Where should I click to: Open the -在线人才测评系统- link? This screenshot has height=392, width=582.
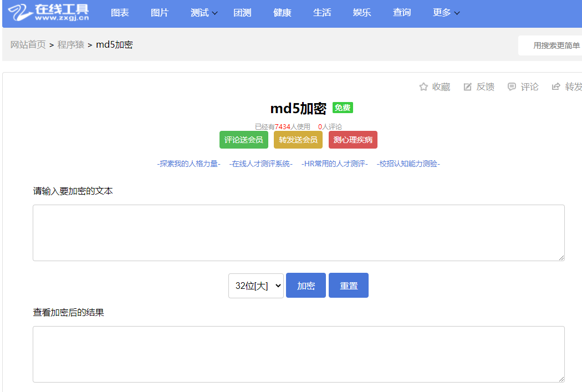coord(261,164)
